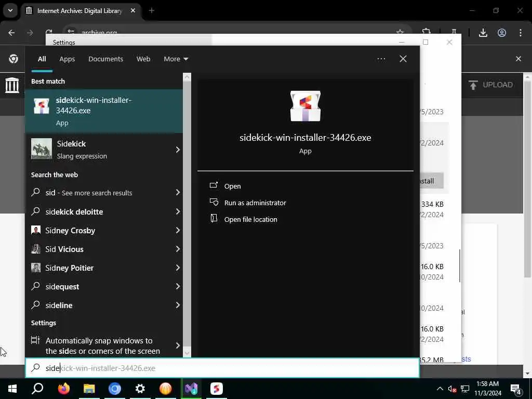The image size is (532, 399).
Task: Expand the Sidekick Slang expression arrow
Action: [x=178, y=150]
